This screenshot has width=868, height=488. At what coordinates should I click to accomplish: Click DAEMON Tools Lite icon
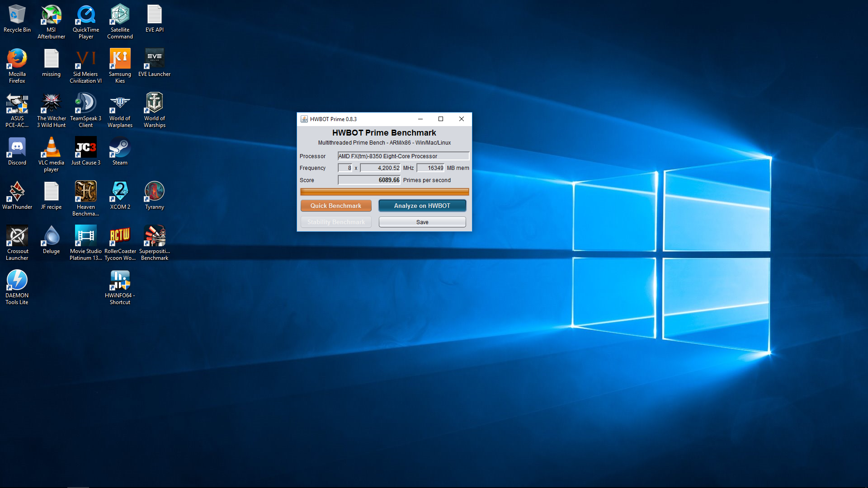(x=17, y=287)
